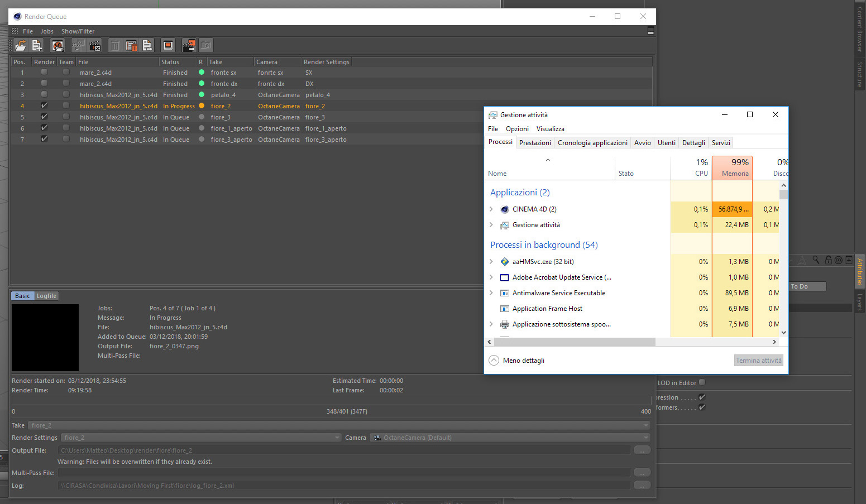Viewport: 866px width, 504px height.
Task: Expand CINEMA 4D (2) process group
Action: coord(491,209)
